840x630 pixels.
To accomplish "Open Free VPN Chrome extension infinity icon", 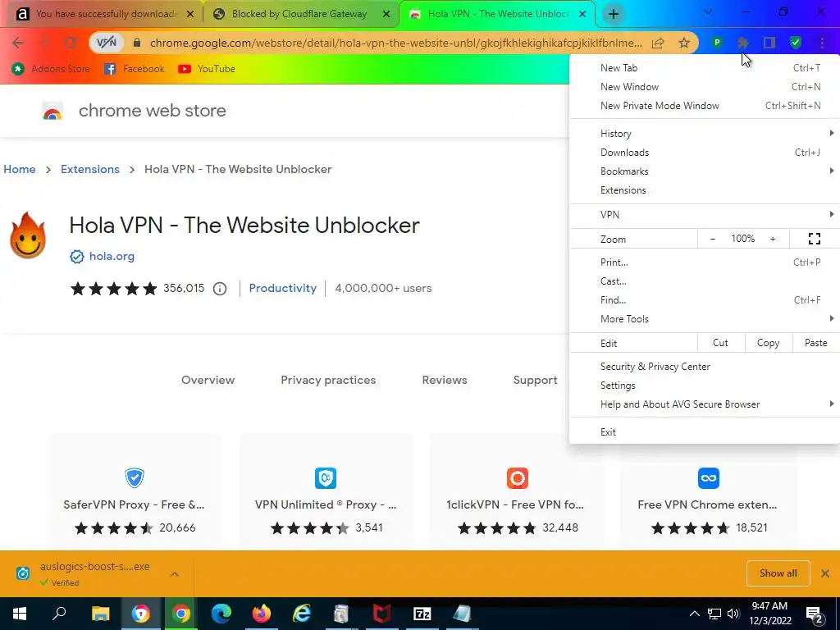I will coord(708,478).
